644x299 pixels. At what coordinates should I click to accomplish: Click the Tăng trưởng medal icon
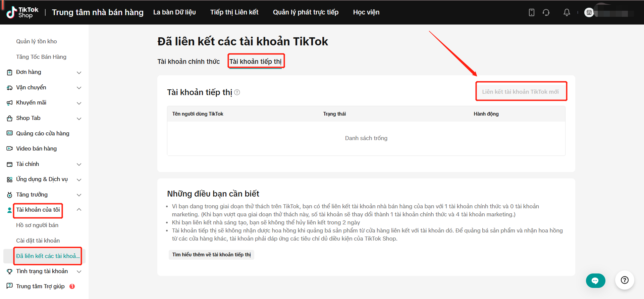tap(10, 195)
